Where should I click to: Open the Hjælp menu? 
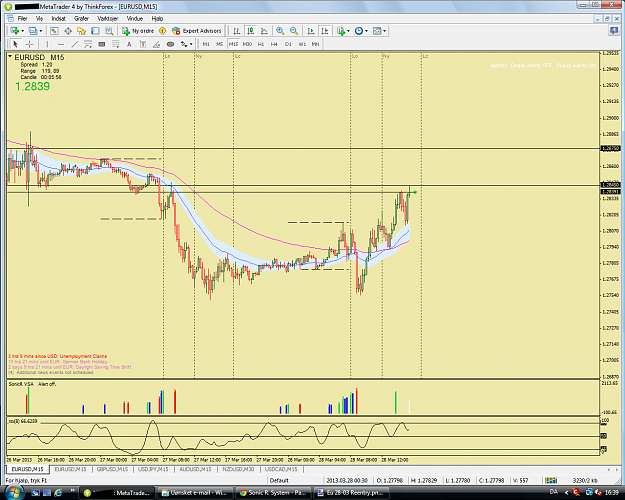(157, 18)
